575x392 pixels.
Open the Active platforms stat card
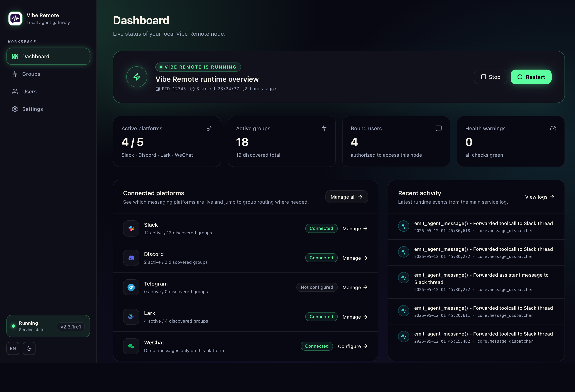point(167,142)
